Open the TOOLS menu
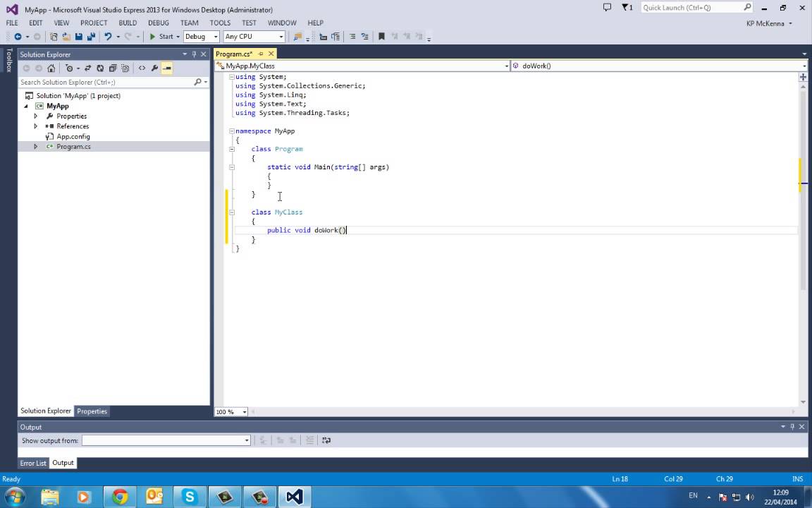Viewport: 812px width, 508px height. tap(220, 23)
